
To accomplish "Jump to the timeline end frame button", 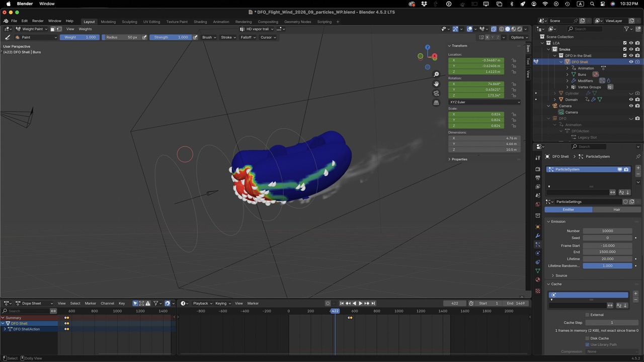I will point(373,303).
